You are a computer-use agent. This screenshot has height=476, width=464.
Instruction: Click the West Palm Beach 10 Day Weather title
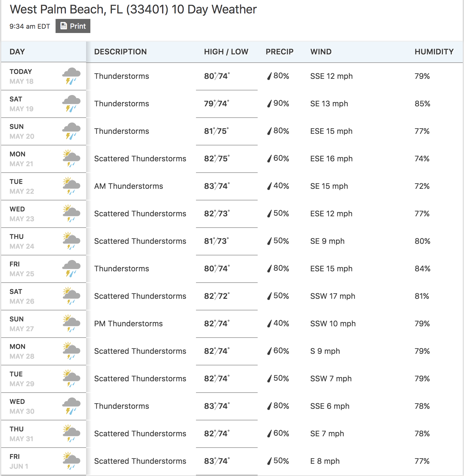(x=133, y=9)
